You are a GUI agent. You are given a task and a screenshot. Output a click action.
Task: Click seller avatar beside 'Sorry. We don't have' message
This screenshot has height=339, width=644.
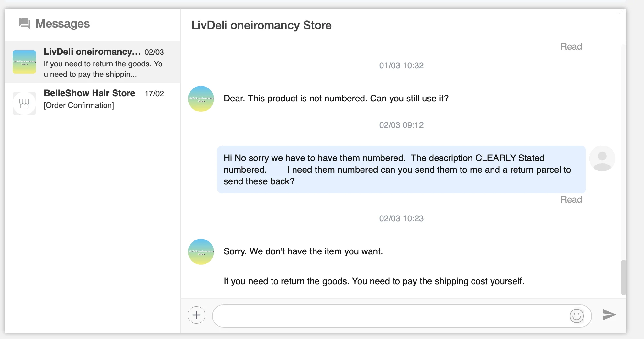click(201, 252)
